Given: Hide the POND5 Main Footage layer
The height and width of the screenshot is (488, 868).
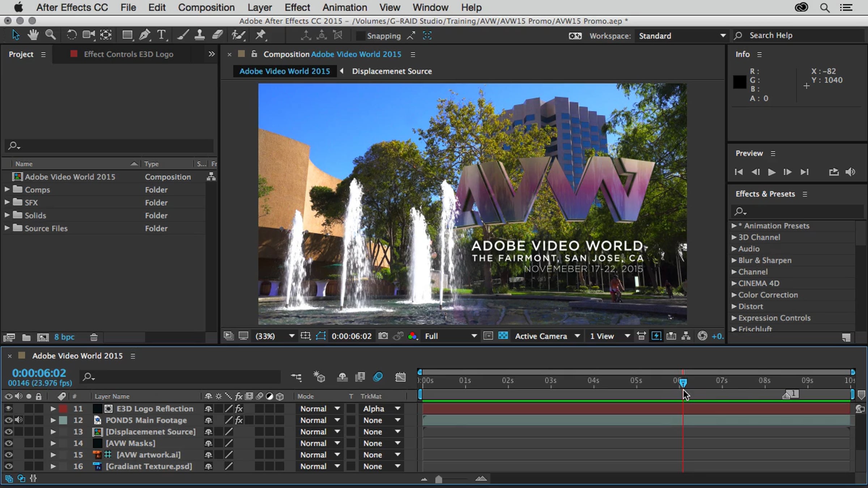Looking at the screenshot, I should (8, 420).
